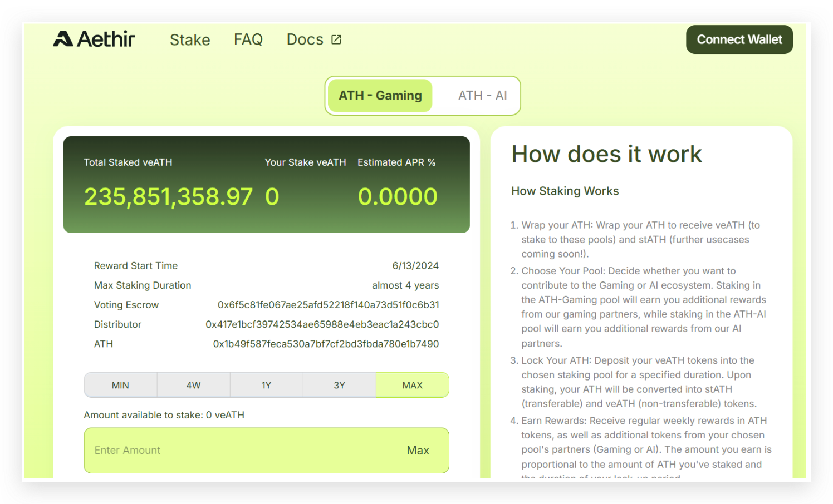Screen dimensions: 833x504
Task: Click the Distributor contract address
Action: point(322,324)
